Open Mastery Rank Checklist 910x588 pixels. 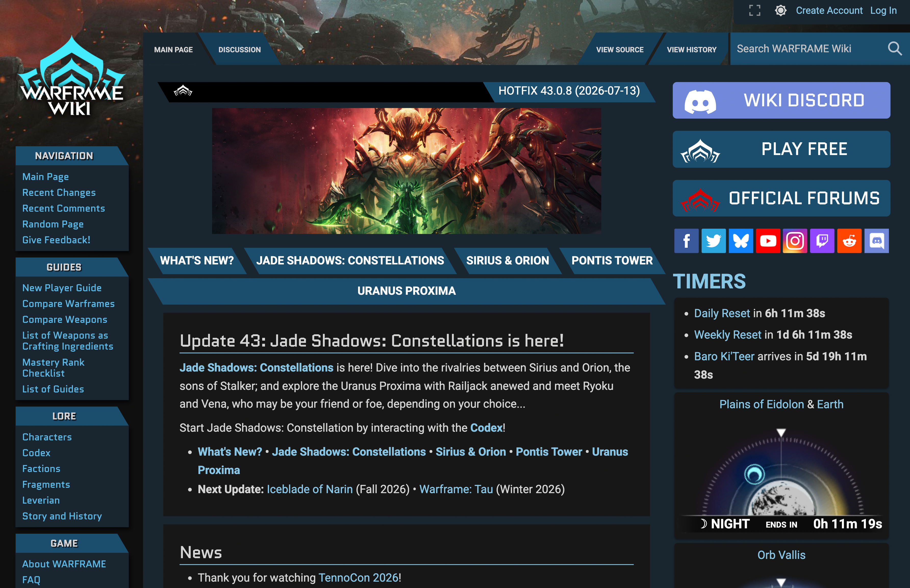click(53, 368)
